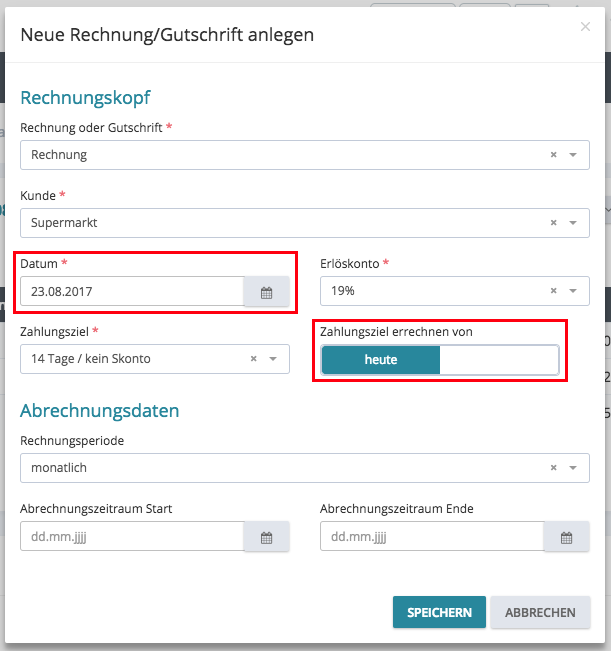Clear the selected Kunde Supermarkt
611x651 pixels.
553,223
